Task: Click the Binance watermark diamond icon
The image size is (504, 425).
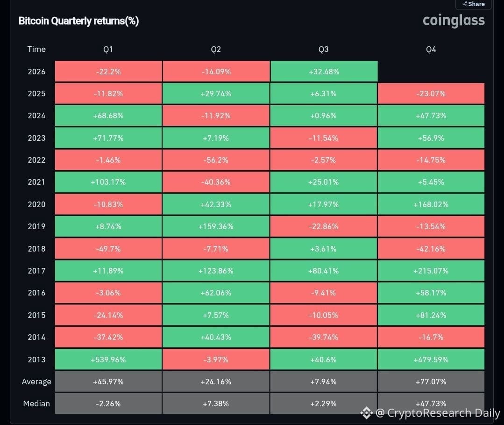Action: coord(366,413)
